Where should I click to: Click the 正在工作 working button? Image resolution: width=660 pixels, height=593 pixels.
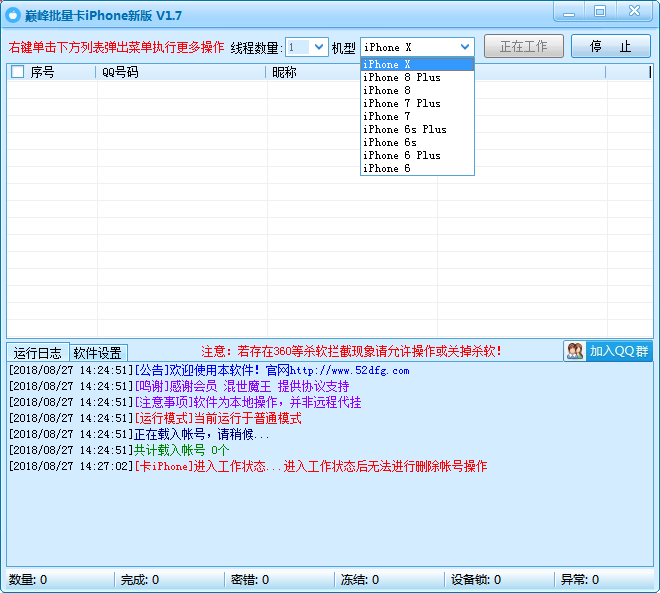524,46
